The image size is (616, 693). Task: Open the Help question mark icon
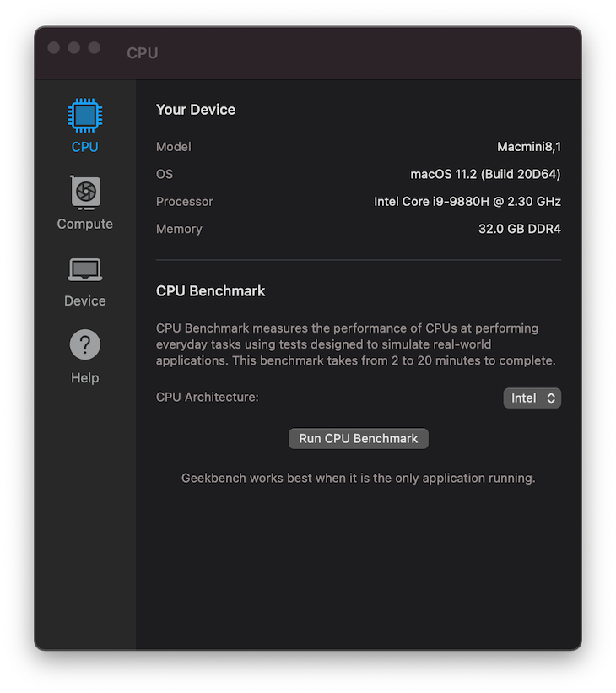click(x=85, y=344)
